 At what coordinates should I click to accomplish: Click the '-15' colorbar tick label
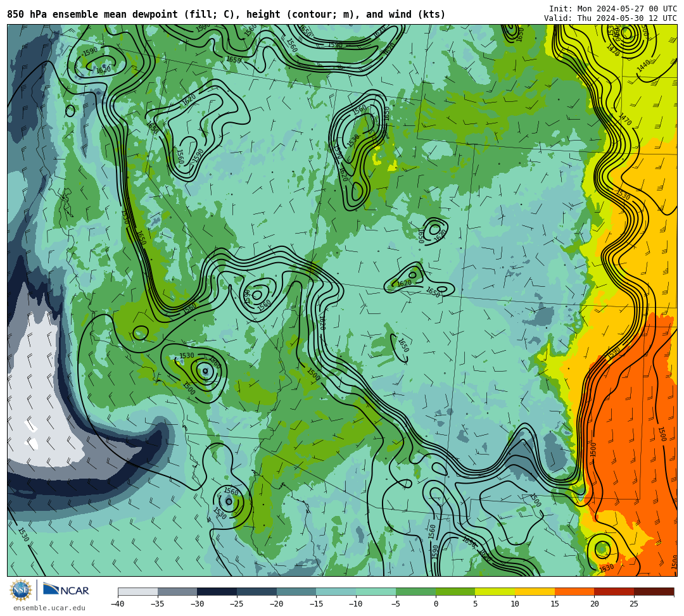coord(316,604)
